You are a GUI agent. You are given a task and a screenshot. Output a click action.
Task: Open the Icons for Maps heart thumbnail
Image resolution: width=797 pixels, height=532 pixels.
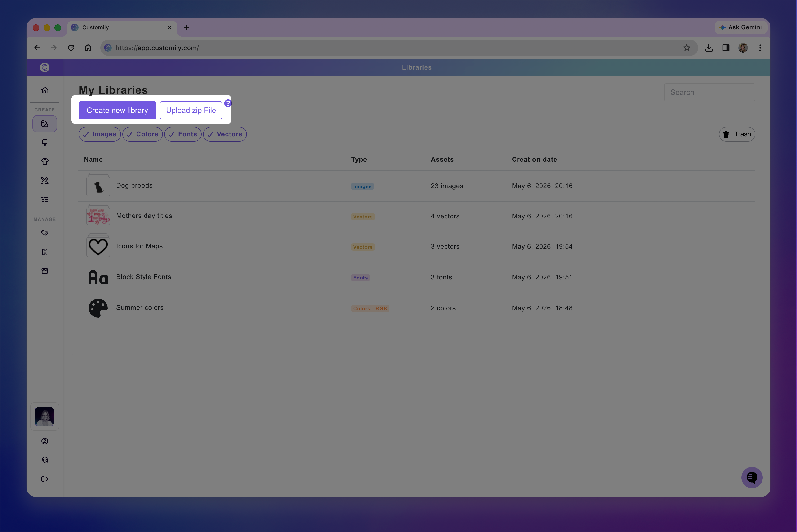98,246
